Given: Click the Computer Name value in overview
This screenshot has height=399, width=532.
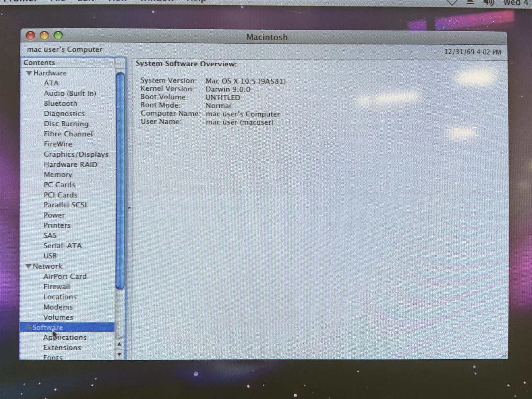Looking at the screenshot, I should tap(243, 114).
